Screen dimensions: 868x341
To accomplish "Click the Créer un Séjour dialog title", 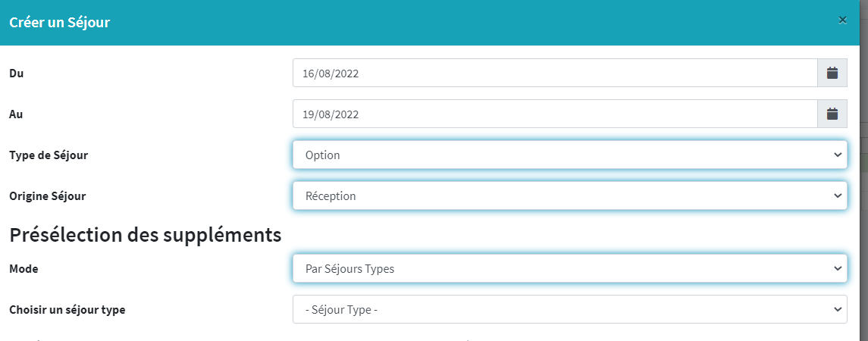I will [60, 23].
